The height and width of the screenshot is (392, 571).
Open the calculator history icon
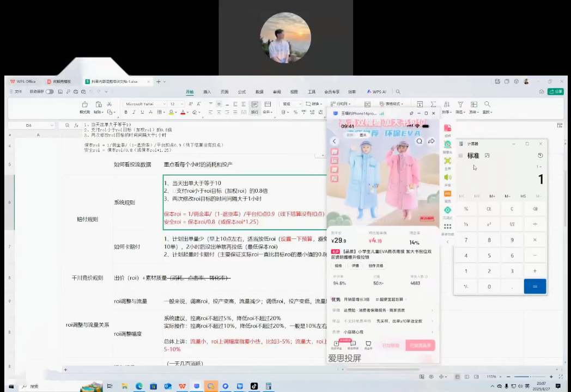(x=540, y=155)
